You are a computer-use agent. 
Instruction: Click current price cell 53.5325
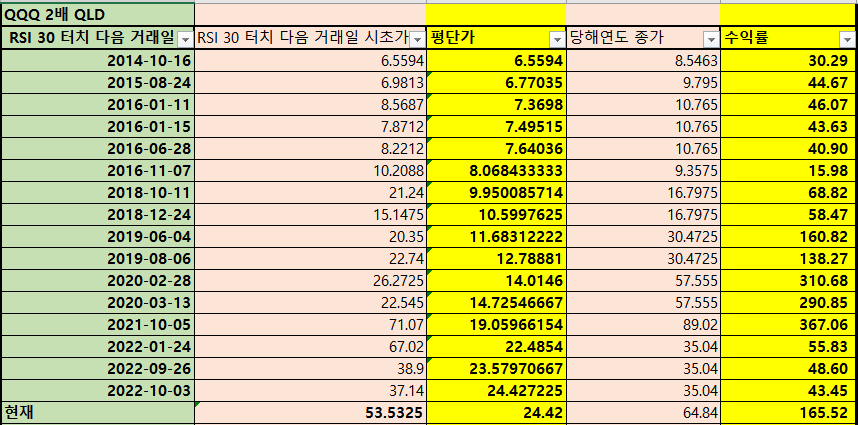[x=310, y=412]
